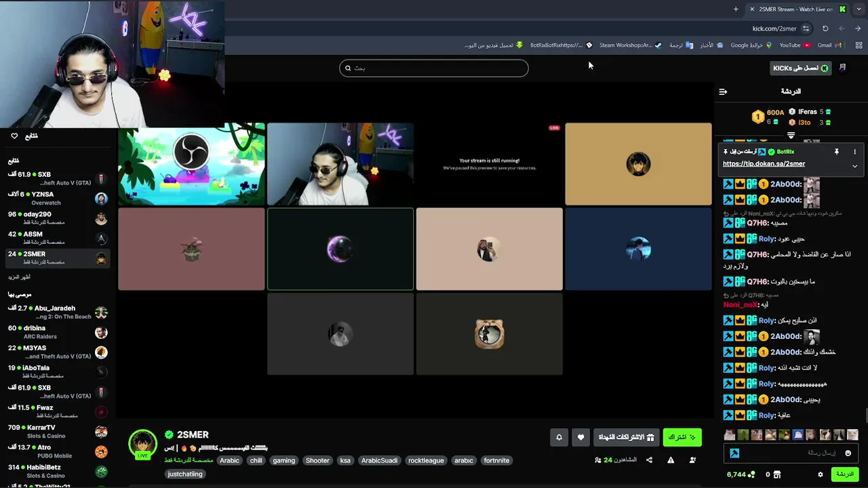Open YZNSA Overwatch channel in sidebar
This screenshot has width=868, height=488.
(x=58, y=198)
